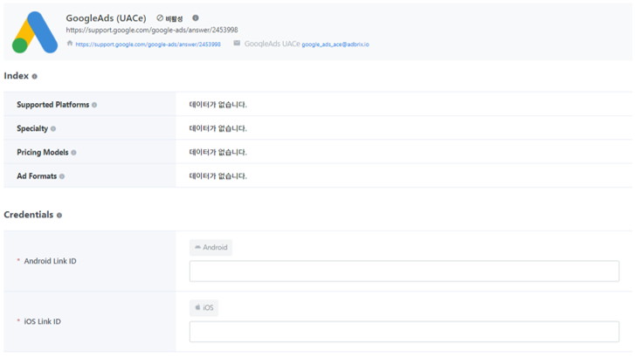Click the info icon next to Credentials

[59, 216]
